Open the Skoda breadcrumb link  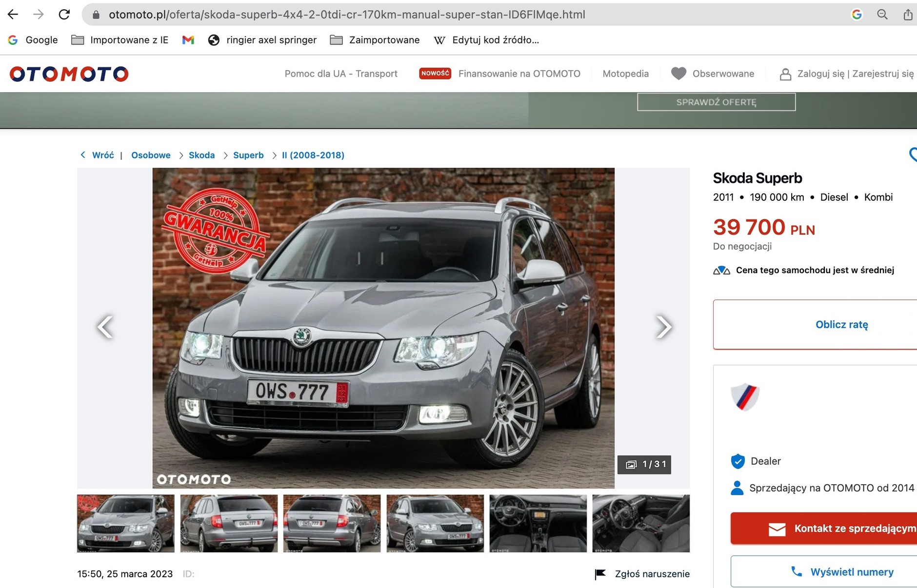pyautogui.click(x=201, y=155)
